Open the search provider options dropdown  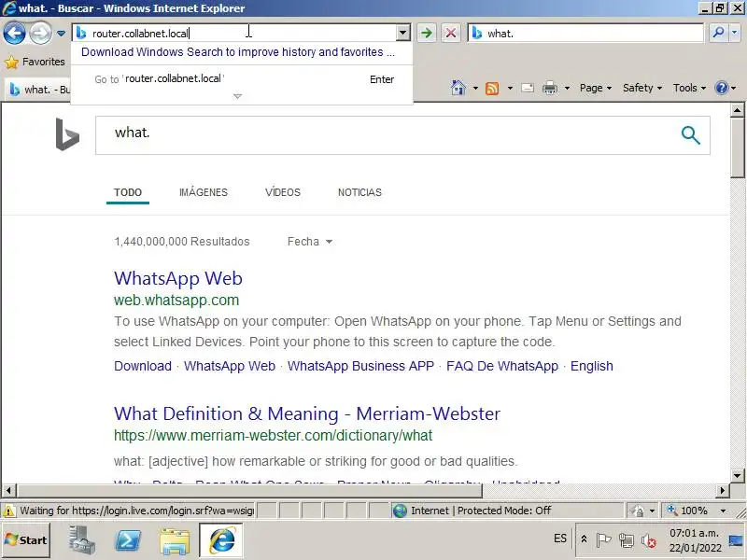735,33
